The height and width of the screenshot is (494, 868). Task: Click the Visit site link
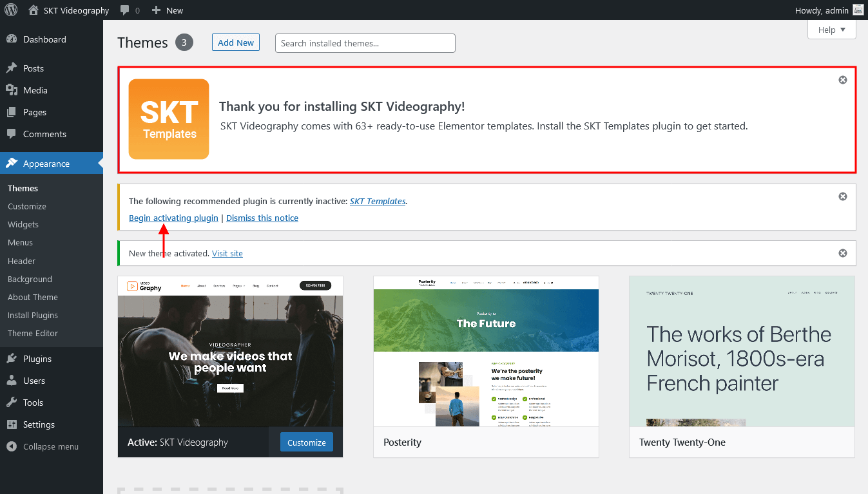tap(227, 253)
